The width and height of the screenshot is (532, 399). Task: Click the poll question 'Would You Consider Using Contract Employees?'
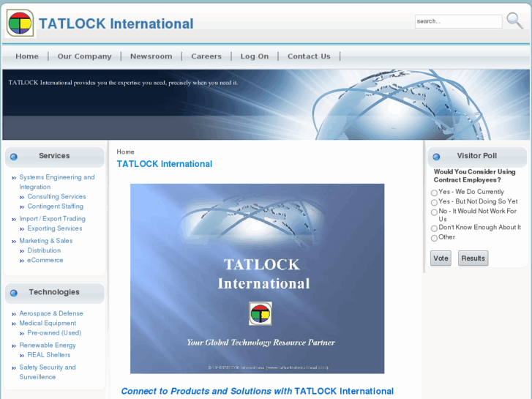coord(474,176)
